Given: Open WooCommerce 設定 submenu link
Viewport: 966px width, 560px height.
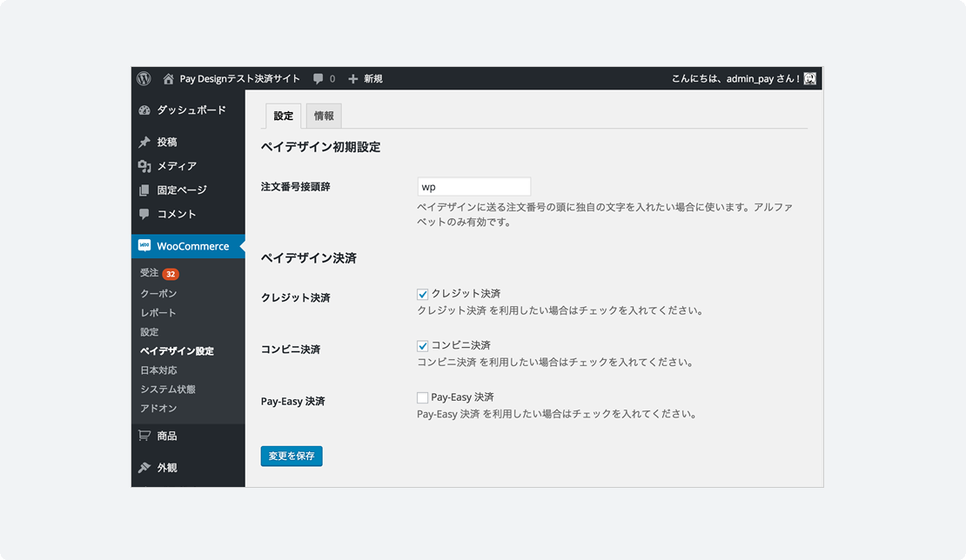Looking at the screenshot, I should 150,331.
